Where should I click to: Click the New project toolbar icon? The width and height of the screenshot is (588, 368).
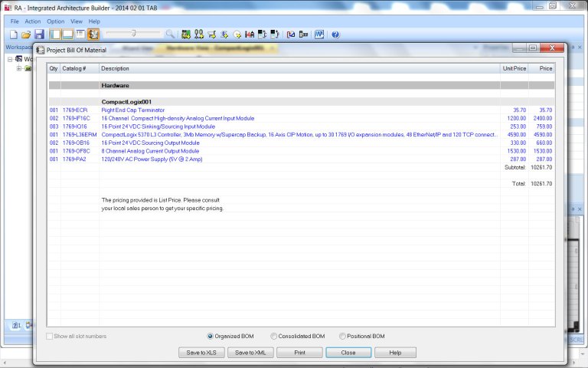14,34
